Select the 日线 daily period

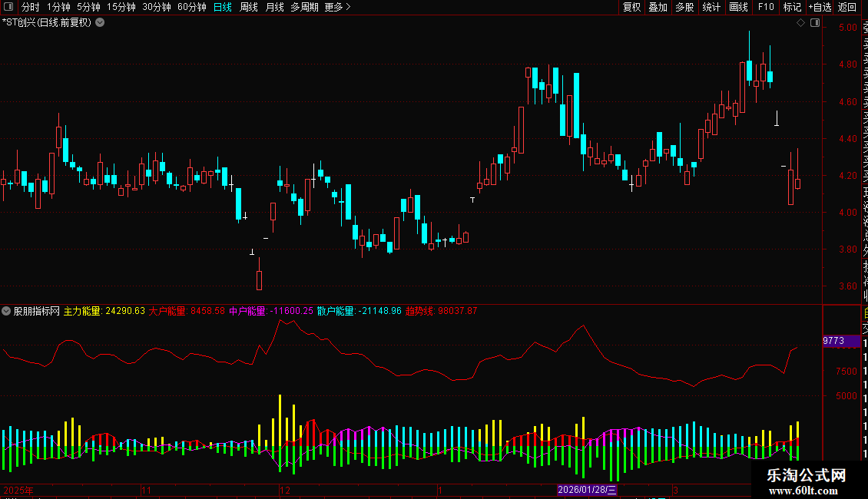tap(223, 7)
